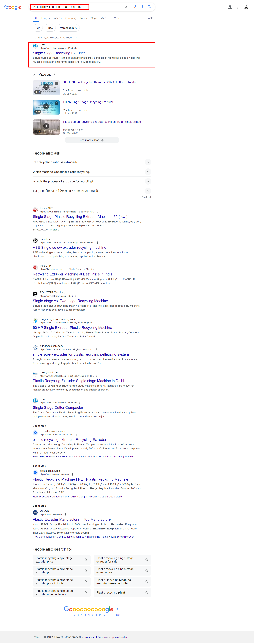254x644 pixels.
Task: Apply the Manufacturers filter chip
Action: coord(68,28)
